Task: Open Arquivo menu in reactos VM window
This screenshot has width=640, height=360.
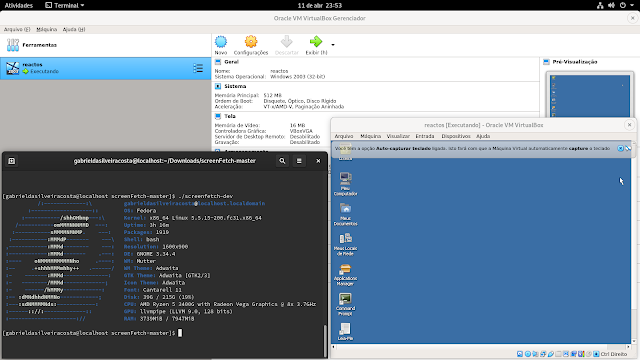Action: tap(344, 136)
